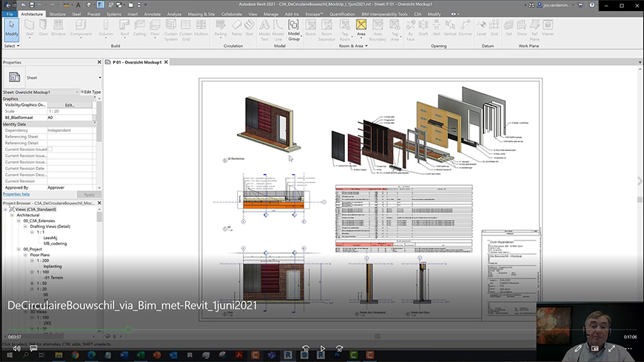The width and height of the screenshot is (644, 362).
Task: Choose the Door tool
Action: click(44, 28)
